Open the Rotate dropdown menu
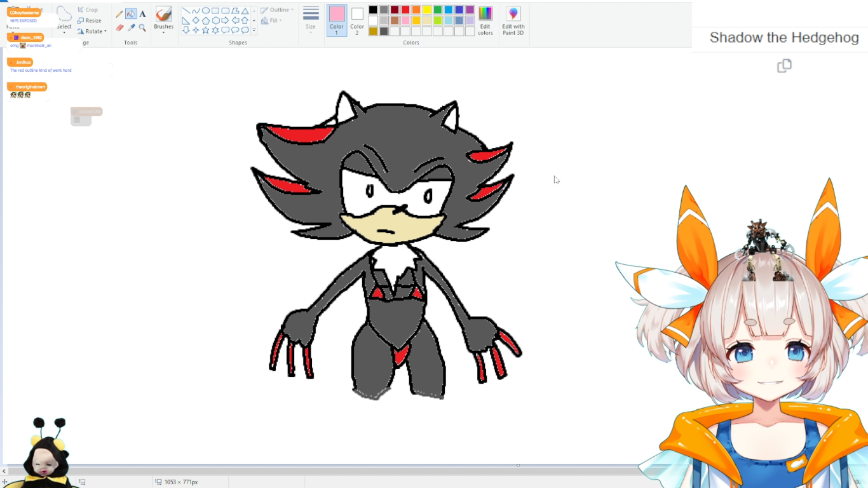Viewport: 868px width, 488px height. (x=92, y=31)
